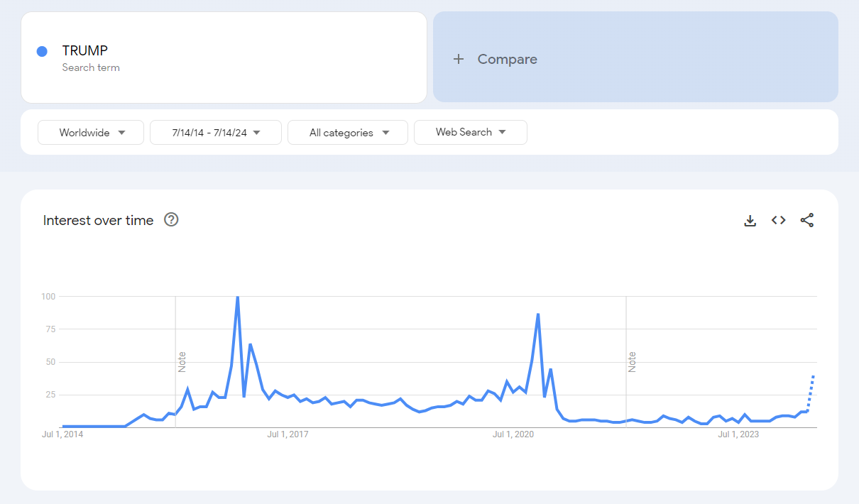Download the Interest over time CSV
This screenshot has height=504, width=859.
[x=750, y=220]
